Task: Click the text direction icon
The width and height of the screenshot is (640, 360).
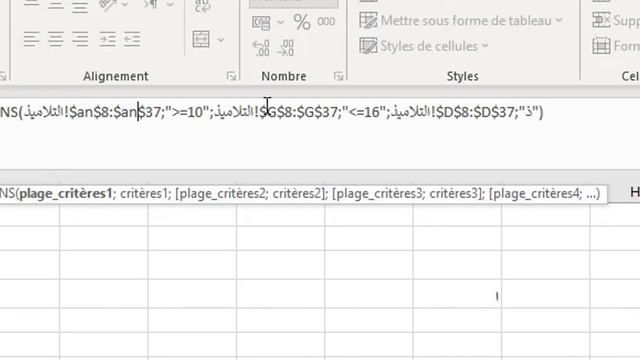Action: [x=152, y=5]
